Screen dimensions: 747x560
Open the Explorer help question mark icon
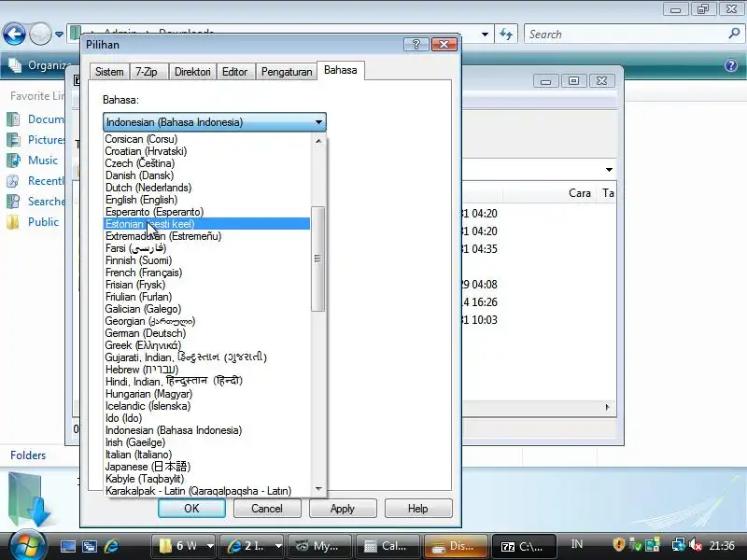[x=731, y=65]
